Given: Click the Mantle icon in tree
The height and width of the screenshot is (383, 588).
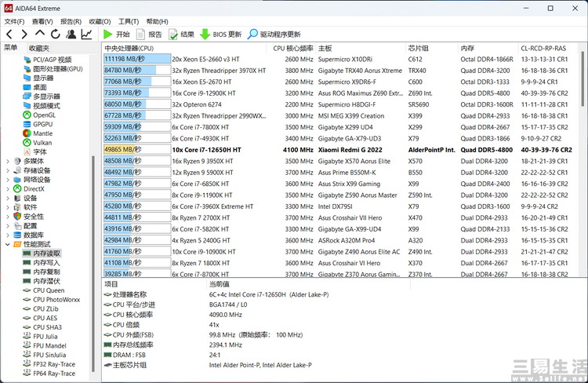Looking at the screenshot, I should coord(27,133).
